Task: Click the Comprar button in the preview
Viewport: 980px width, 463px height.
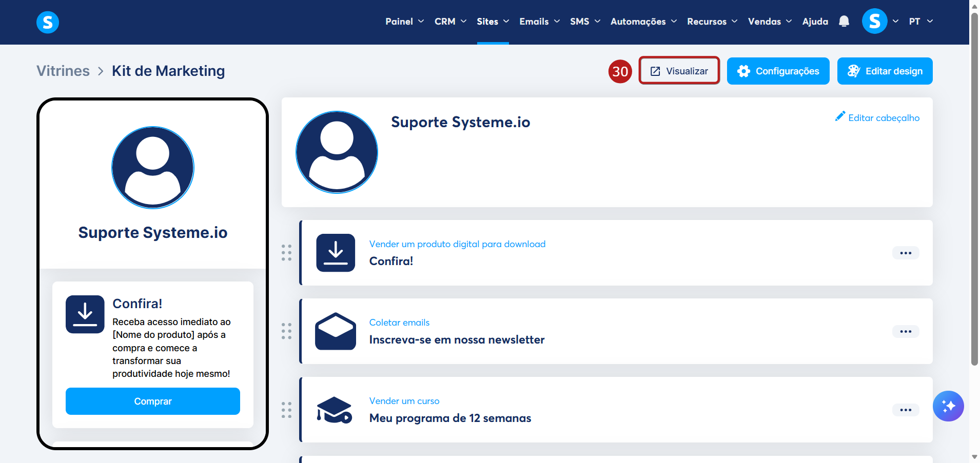Action: 153,401
